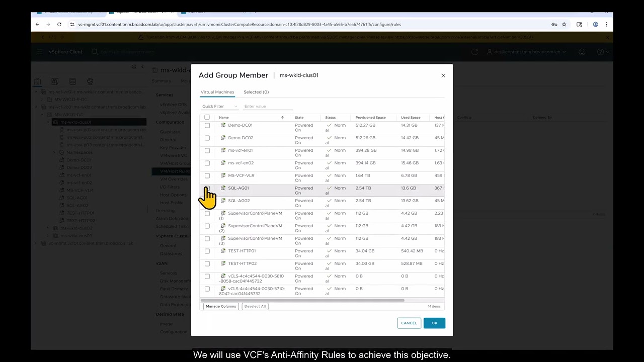
Task: Focus the Enter value filter field
Action: pos(268,107)
